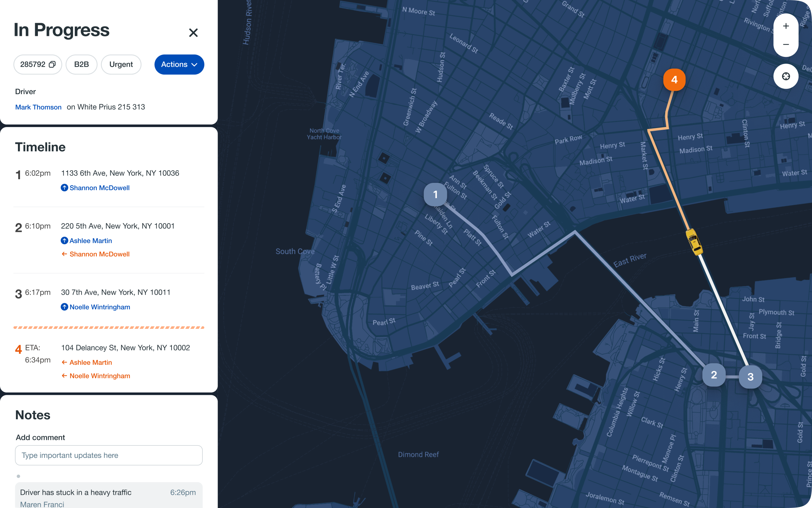Click the Add comment text field
Screen dimensions: 812x508
pyautogui.click(x=109, y=455)
